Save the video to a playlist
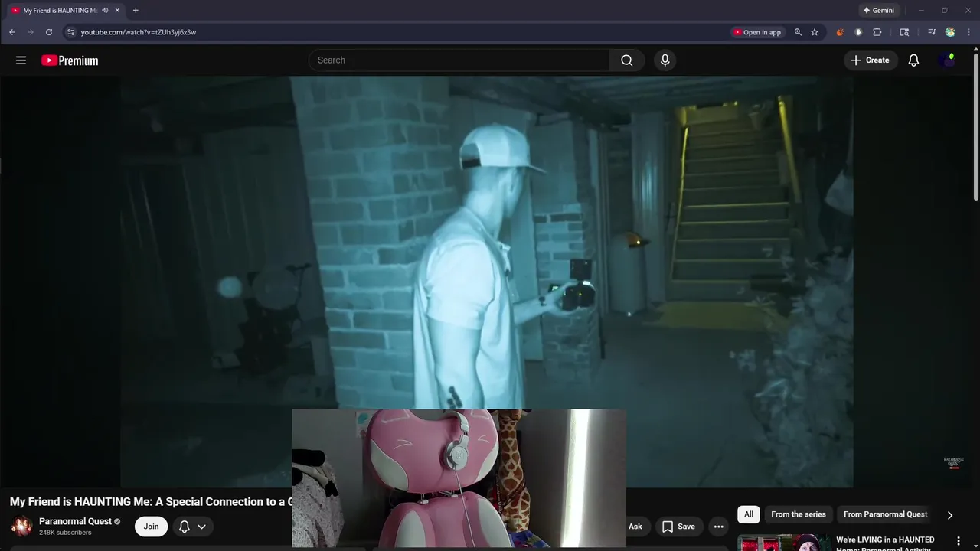 (678, 527)
